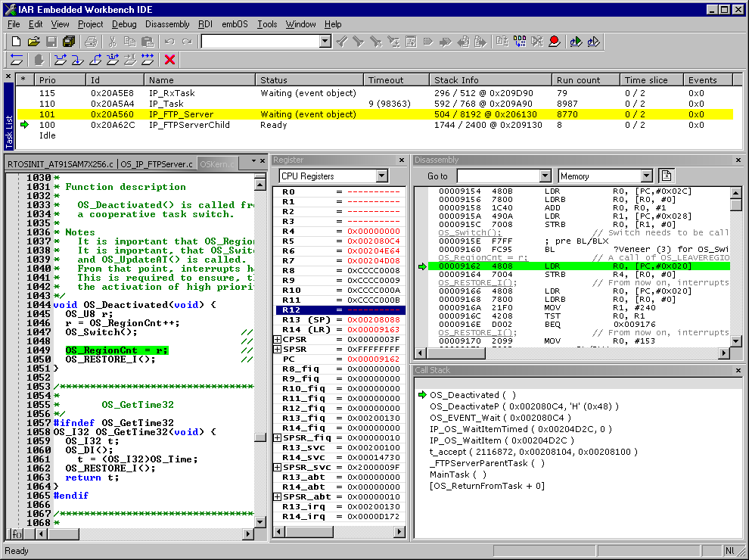This screenshot has height=560, width=749.
Task: Select the IP_RxTask row in task list
Action: tap(375, 93)
